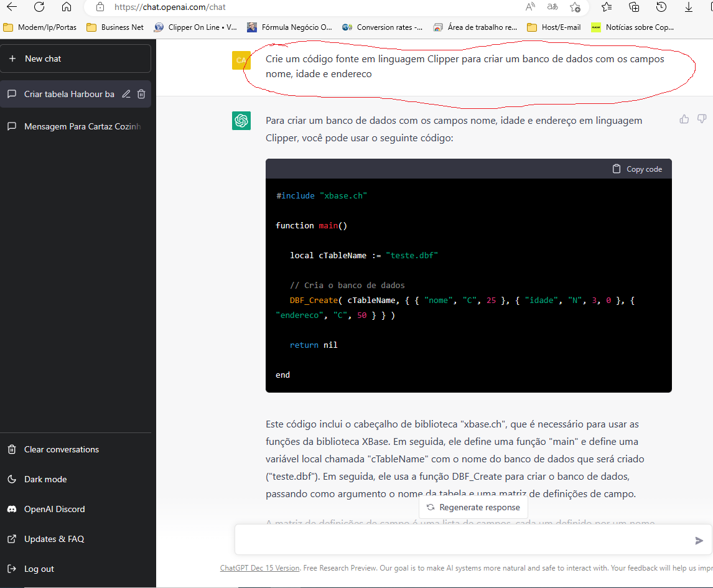Click the message input field
Image resolution: width=713 pixels, height=588 pixels.
click(x=460, y=540)
